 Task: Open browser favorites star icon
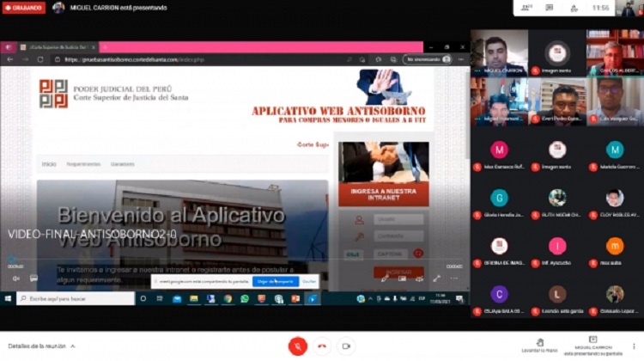378,59
